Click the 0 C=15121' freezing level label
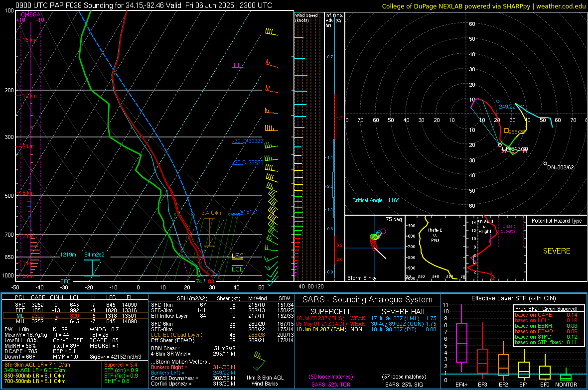Viewport: 588px width, 390px height. pos(246,212)
